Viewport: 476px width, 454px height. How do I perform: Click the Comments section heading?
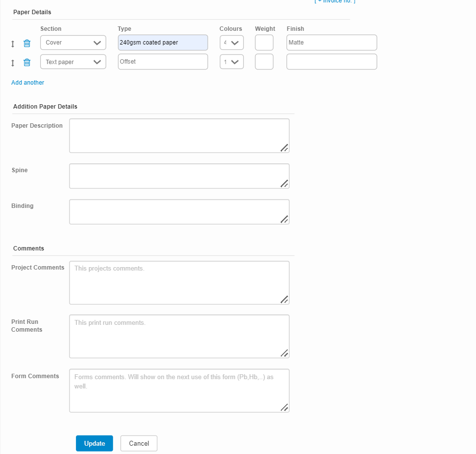(28, 249)
